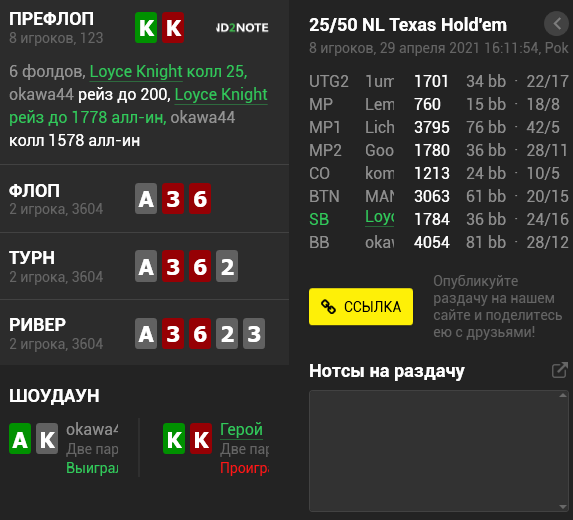
Task: Open Loyce Knight link in 'колл 25' line
Action: [136, 72]
